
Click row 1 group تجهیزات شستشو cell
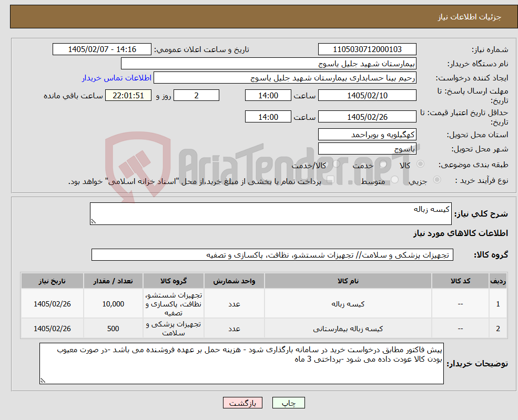coord(174,304)
